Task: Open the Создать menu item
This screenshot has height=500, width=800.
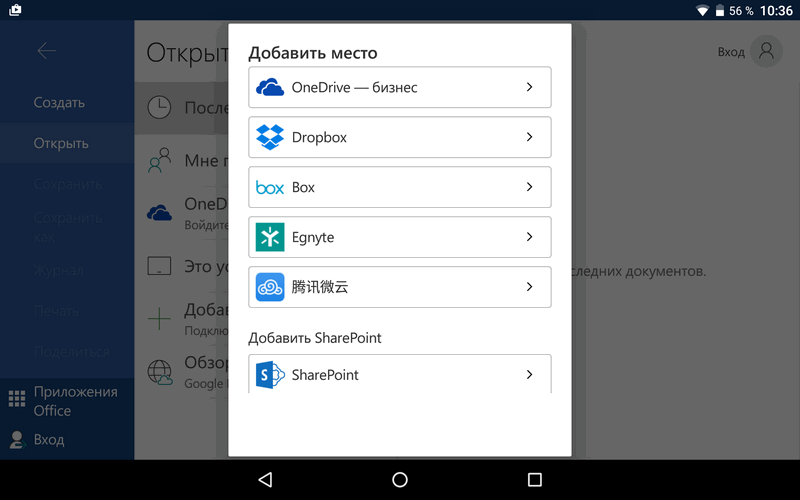Action: (x=59, y=103)
